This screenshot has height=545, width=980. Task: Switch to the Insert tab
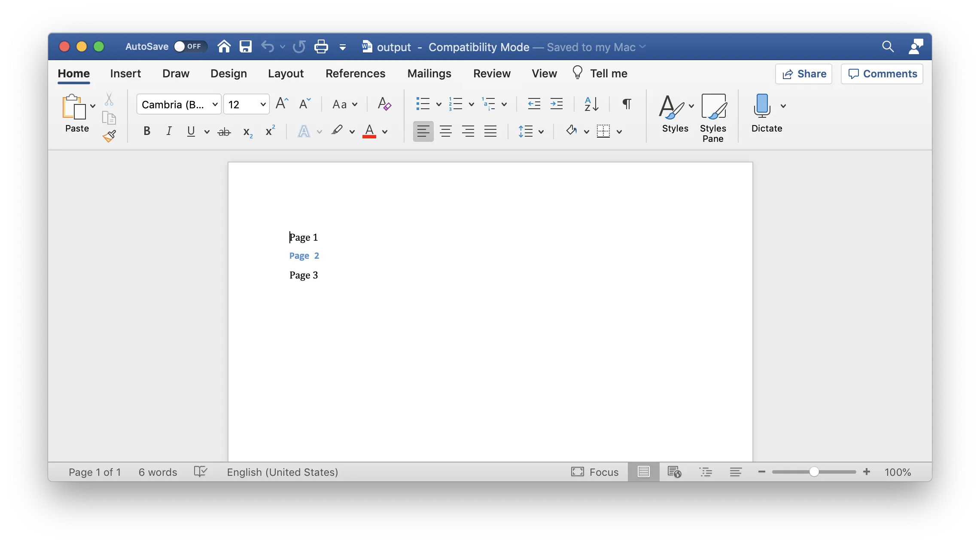(x=125, y=73)
